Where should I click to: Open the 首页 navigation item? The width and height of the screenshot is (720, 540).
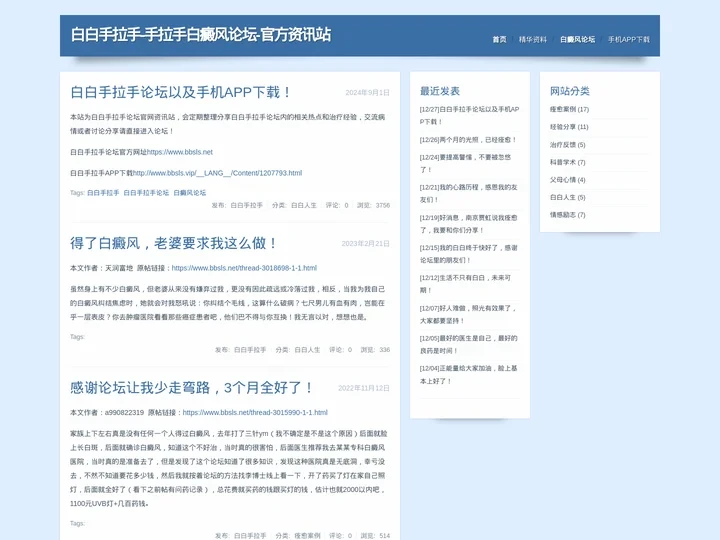click(x=499, y=39)
